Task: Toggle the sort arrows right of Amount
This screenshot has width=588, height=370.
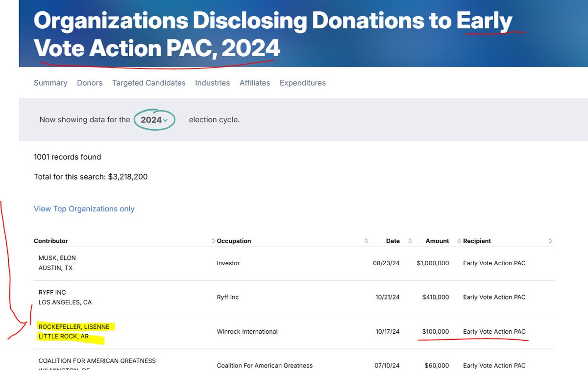Action: 459,241
